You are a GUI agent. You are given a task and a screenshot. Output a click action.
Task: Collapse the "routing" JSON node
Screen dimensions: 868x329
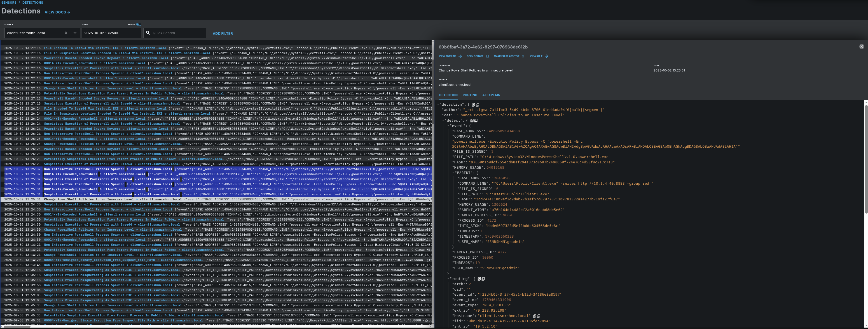448,279
